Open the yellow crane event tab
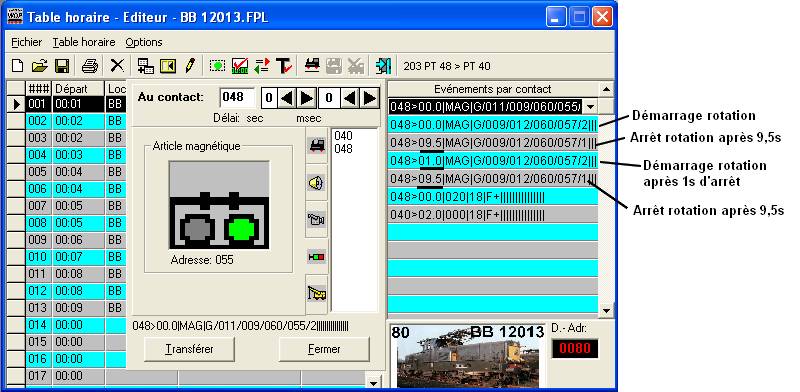The width and height of the screenshot is (800, 392). pos(316,293)
